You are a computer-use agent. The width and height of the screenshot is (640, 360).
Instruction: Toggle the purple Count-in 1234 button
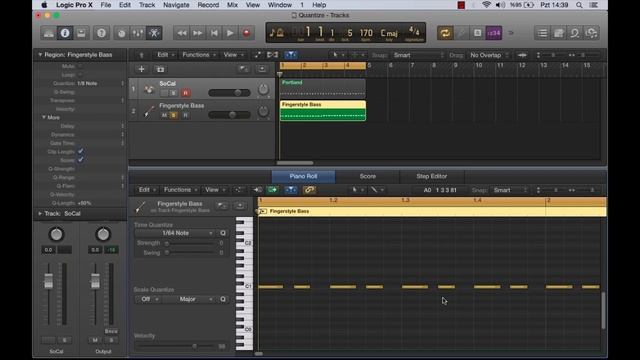click(x=493, y=33)
